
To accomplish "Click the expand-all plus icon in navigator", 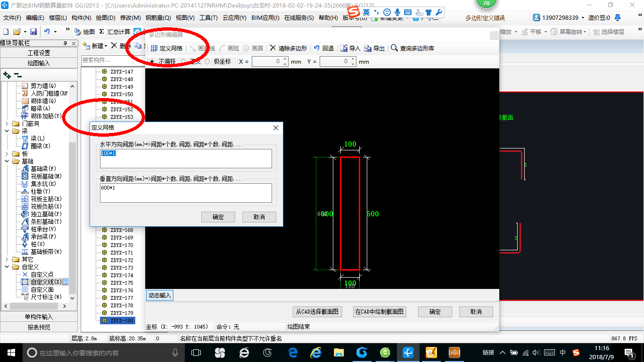I will coord(7,74).
